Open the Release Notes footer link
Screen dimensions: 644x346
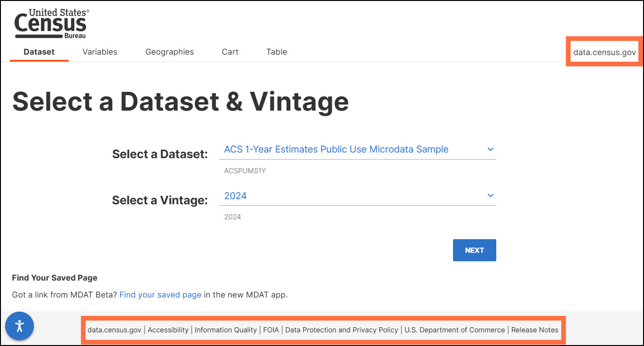[x=534, y=330]
